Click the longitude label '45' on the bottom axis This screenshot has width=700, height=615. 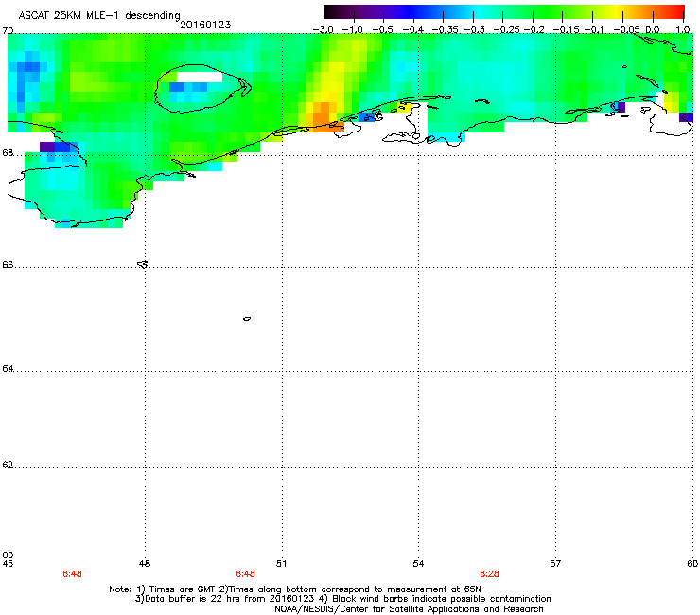pyautogui.click(x=8, y=564)
